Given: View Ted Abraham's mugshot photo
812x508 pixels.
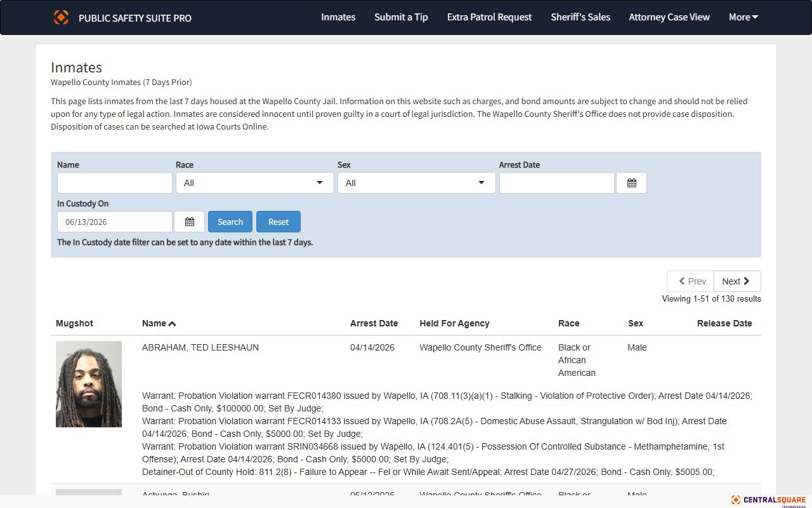Looking at the screenshot, I should (89, 384).
